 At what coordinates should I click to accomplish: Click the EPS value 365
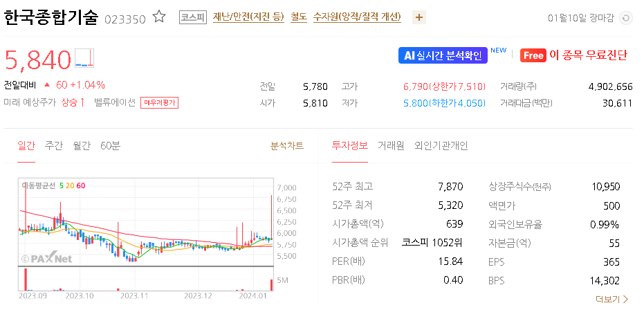pyautogui.click(x=611, y=261)
